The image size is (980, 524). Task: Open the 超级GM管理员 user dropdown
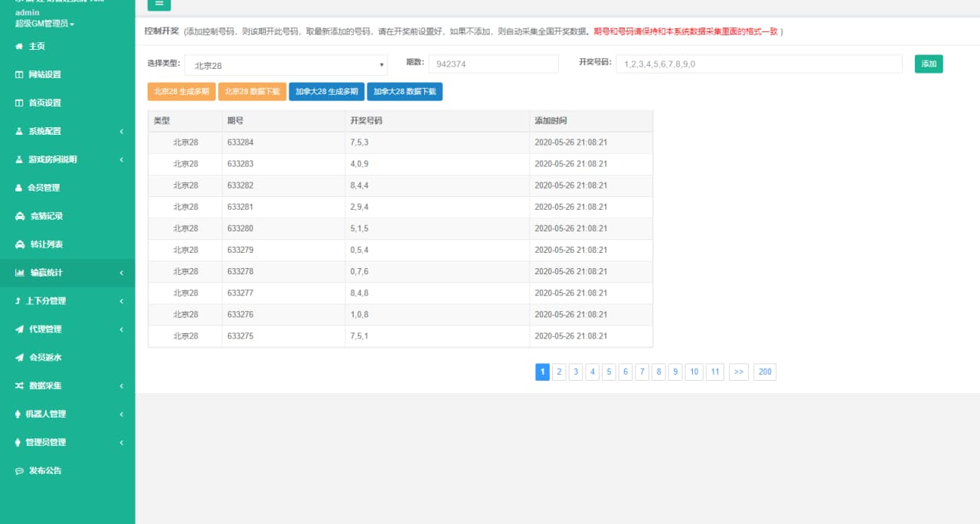point(44,24)
